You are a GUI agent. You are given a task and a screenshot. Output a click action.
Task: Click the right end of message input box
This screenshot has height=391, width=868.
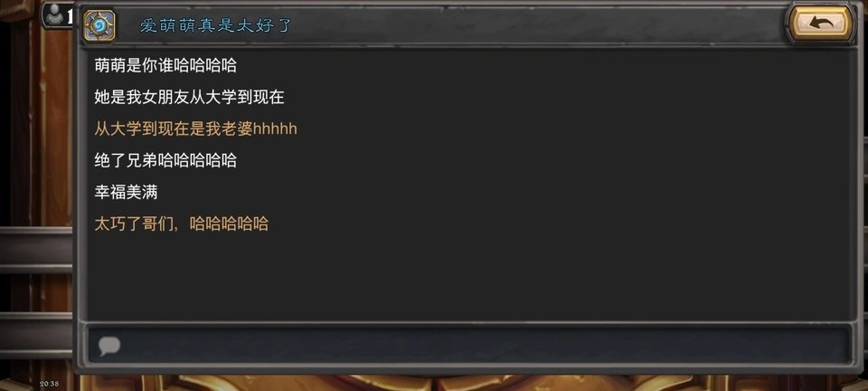tap(830, 345)
